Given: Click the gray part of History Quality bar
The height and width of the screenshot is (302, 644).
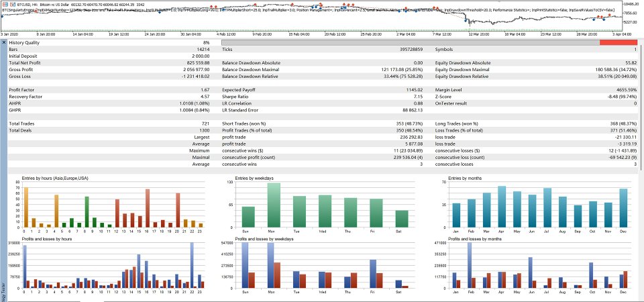Looking at the screenshot, I should (411, 42).
